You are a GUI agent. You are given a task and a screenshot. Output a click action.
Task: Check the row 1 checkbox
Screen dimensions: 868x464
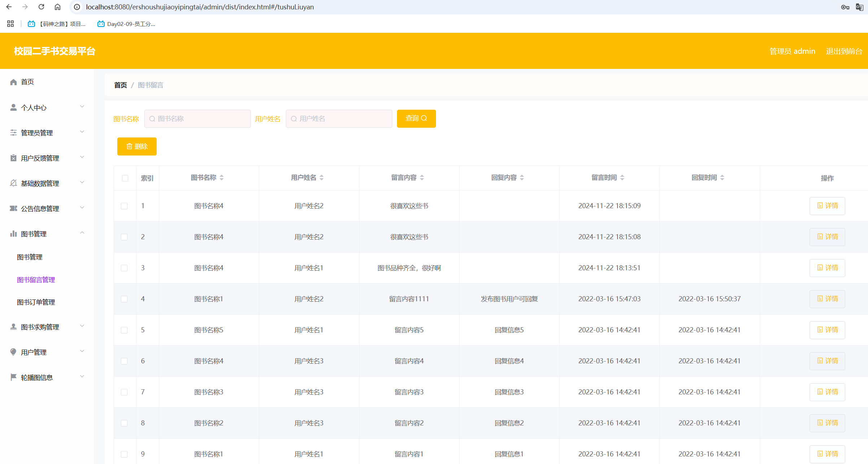[x=124, y=206]
